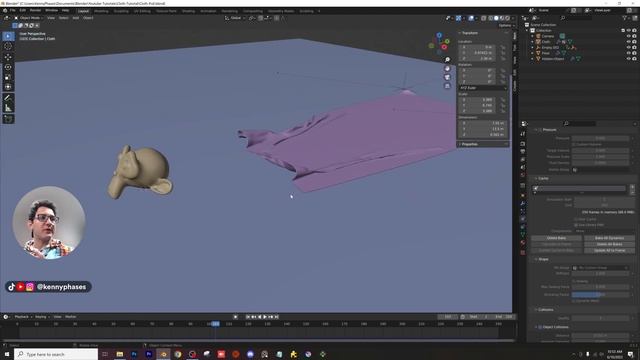
Task: Open the Global transform orientation dropdown
Action: pyautogui.click(x=235, y=18)
